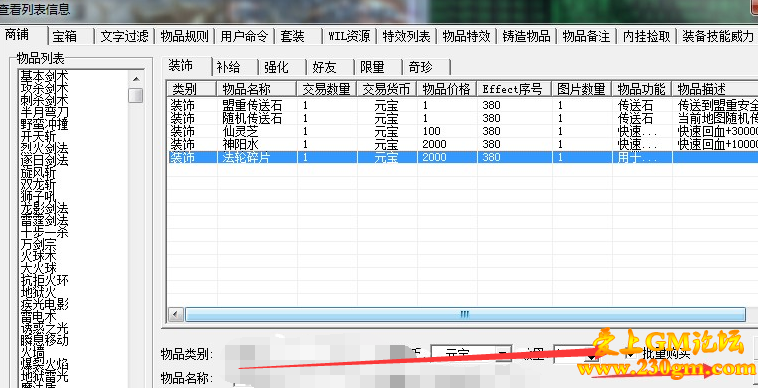Click the table's horizontal scrollbar thumb
Viewport: 762px width, 388px height.
coord(465,315)
